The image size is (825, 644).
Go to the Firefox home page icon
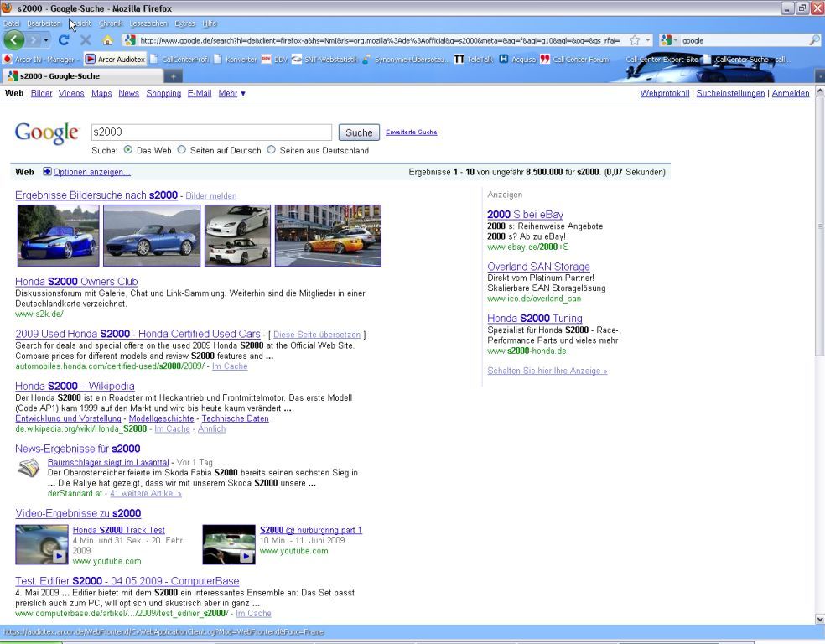pos(107,40)
